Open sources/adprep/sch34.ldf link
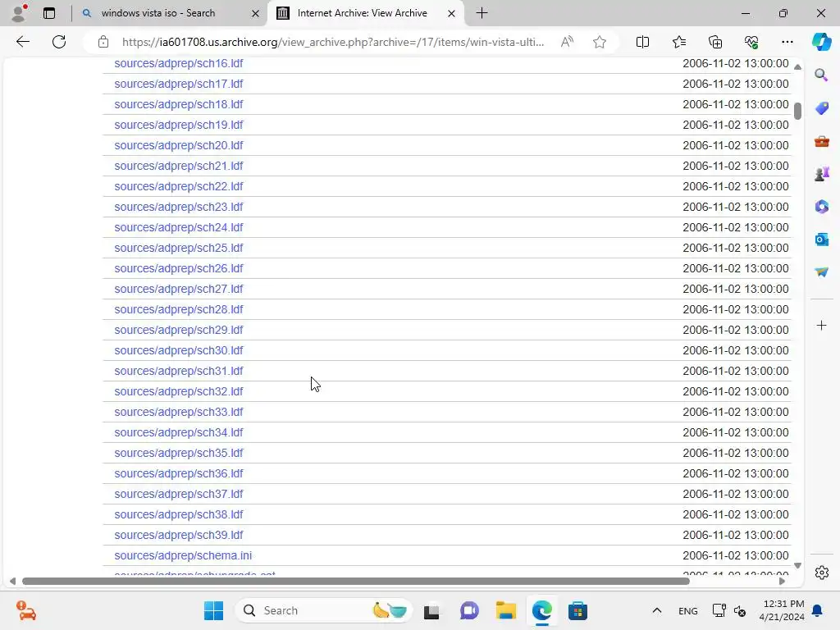 [178, 432]
